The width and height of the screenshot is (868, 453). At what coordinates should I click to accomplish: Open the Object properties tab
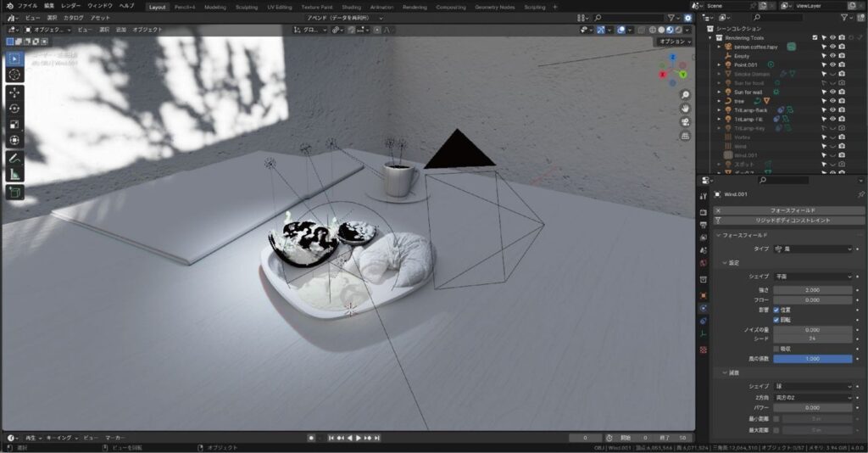point(703,295)
